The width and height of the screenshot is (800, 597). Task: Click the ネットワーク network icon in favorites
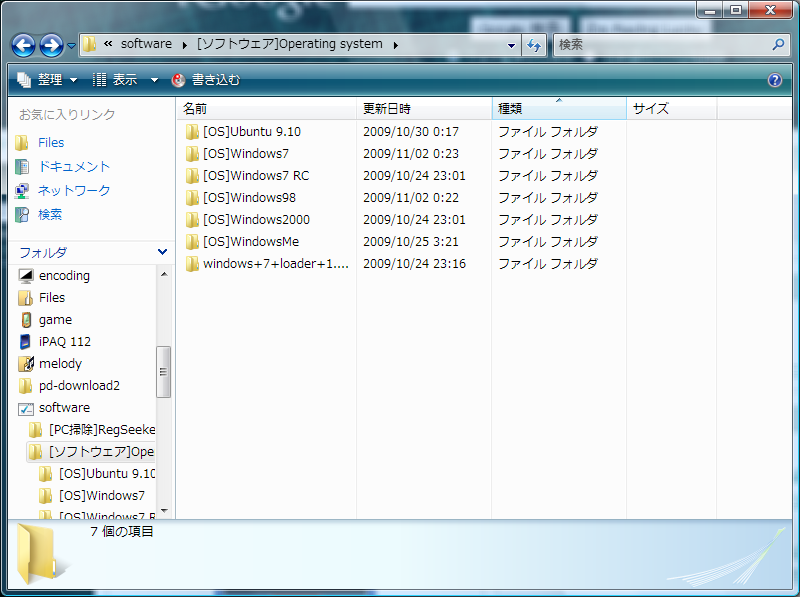pos(22,191)
